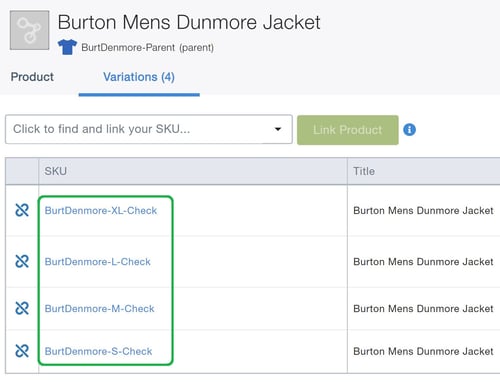Click the Title column header

point(424,171)
